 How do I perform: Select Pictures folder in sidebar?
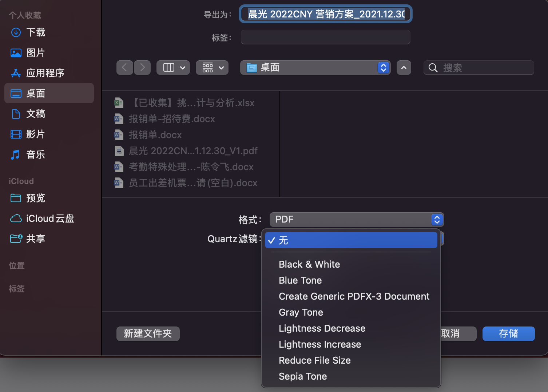click(36, 53)
